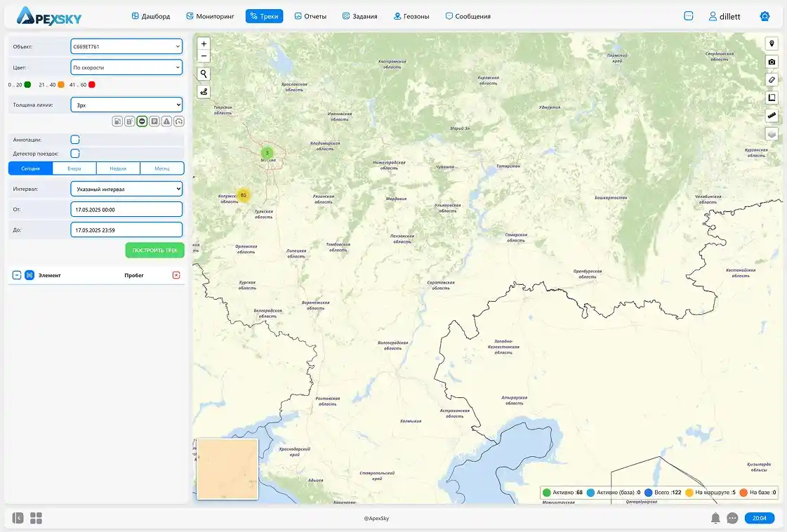Click the yellow cluster marker 85
The image size is (787, 532).
click(244, 195)
